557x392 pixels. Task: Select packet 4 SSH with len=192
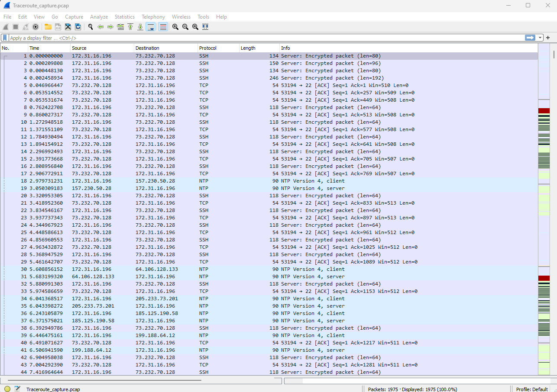tap(269, 78)
